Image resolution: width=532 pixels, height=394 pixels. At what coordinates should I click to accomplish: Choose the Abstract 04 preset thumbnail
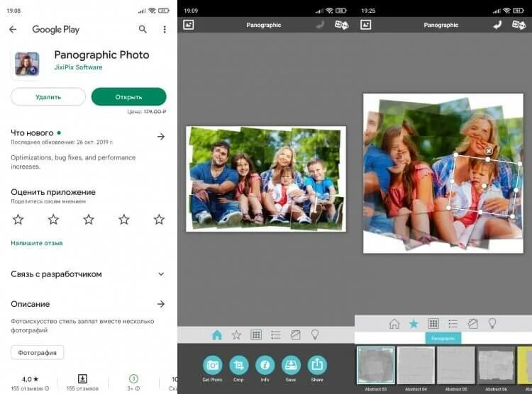pos(416,365)
